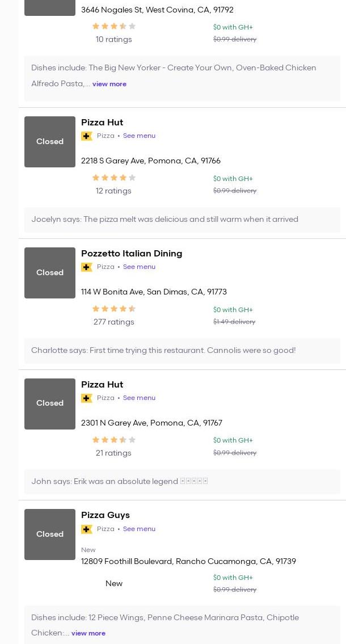Open See menu for Pizza Hut on N Garey Ave
Viewport: 346px width, 644px height.
click(x=139, y=398)
